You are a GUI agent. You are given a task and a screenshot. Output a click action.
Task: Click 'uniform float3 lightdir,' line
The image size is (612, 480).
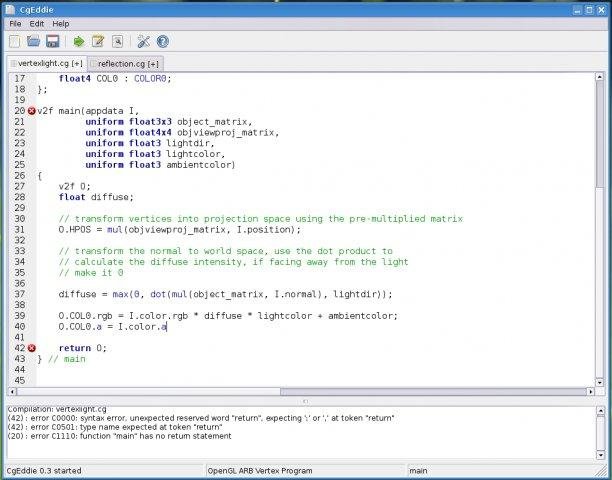(150, 143)
